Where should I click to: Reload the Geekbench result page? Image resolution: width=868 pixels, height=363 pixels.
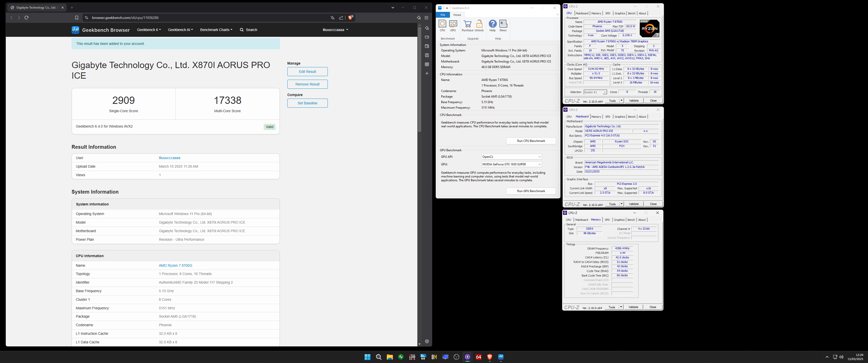(x=26, y=18)
